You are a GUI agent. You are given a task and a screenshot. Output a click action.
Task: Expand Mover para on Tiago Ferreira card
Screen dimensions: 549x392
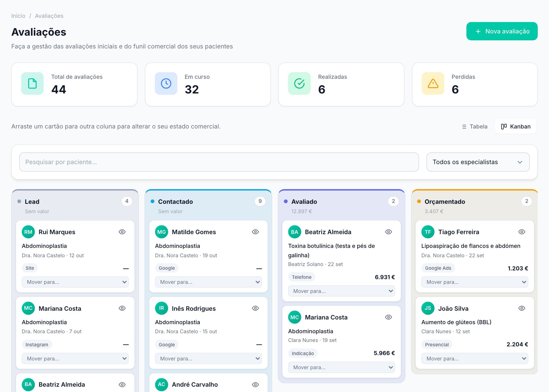[475, 282]
